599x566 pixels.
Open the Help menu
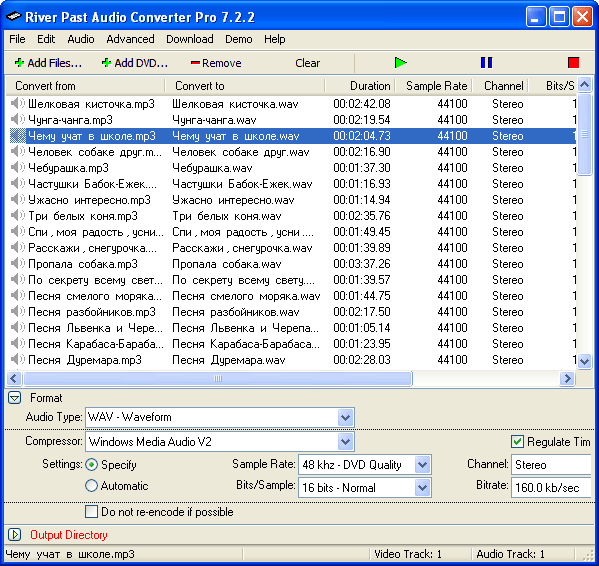coord(274,39)
